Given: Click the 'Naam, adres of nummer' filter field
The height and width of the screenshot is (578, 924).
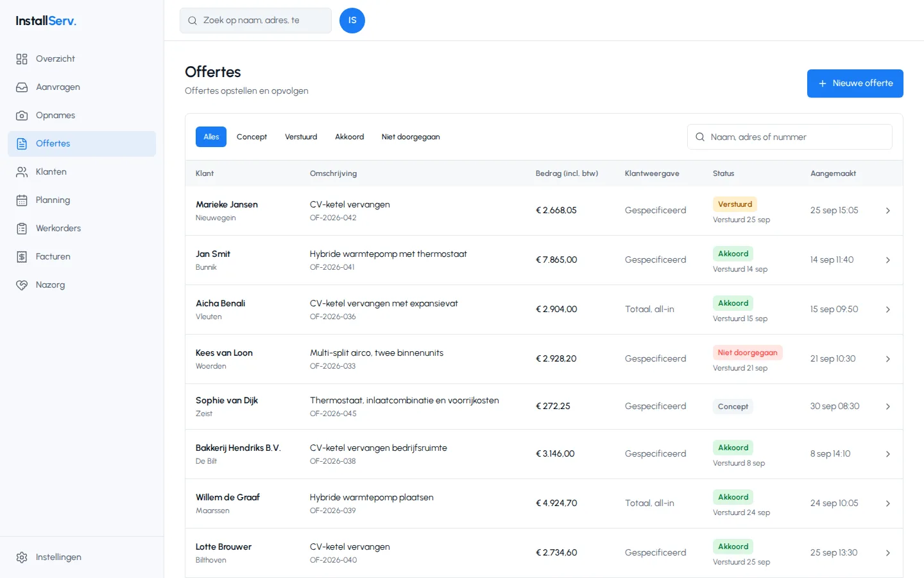Looking at the screenshot, I should [x=790, y=137].
